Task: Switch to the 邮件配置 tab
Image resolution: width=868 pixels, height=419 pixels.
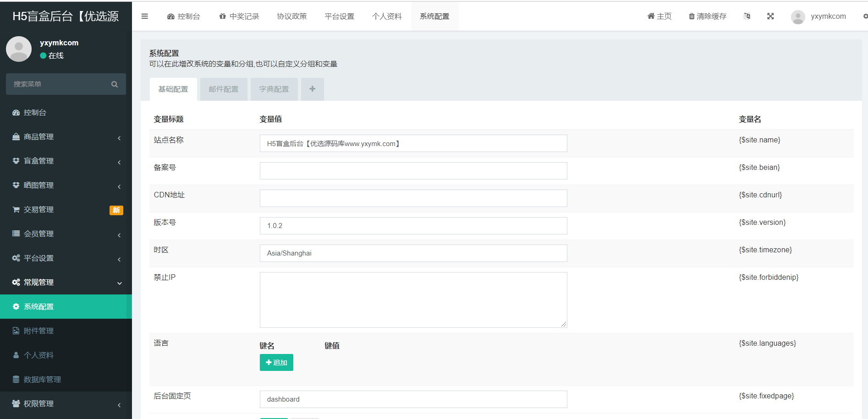Action: (224, 89)
